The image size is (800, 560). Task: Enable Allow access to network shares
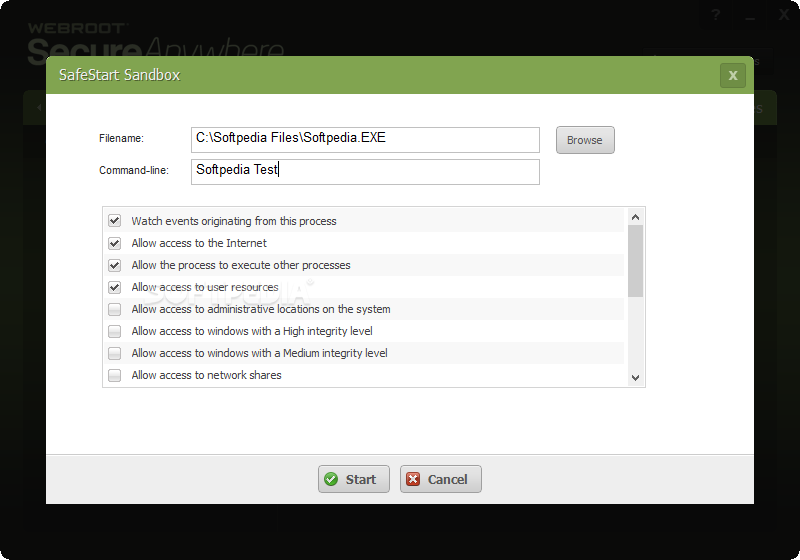[x=114, y=375]
